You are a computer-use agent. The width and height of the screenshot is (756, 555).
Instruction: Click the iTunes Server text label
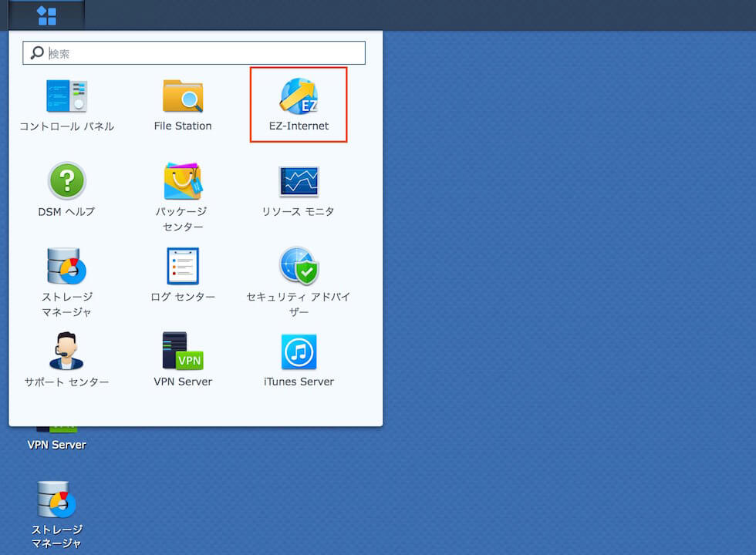pos(299,382)
